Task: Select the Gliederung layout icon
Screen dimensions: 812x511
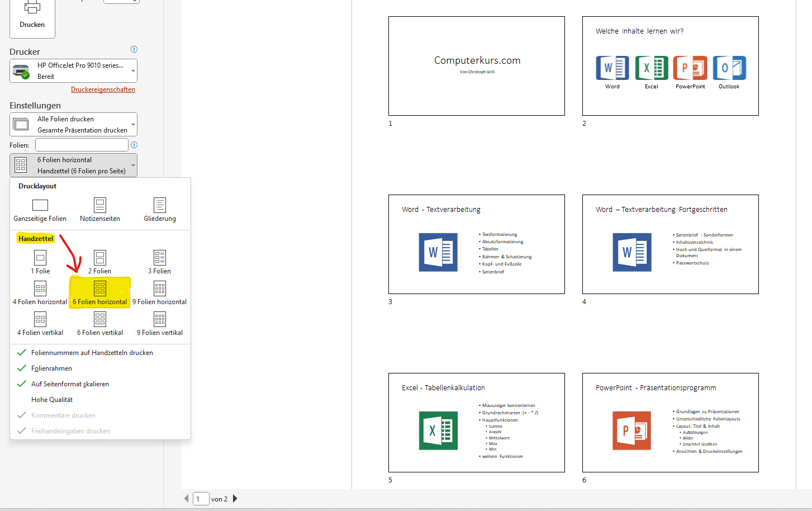Action: click(x=159, y=209)
